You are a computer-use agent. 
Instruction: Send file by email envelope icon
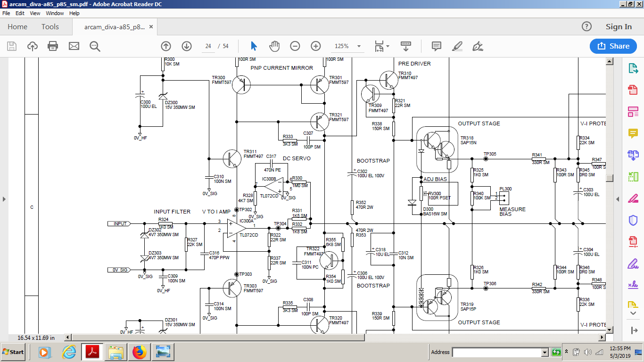(x=74, y=46)
